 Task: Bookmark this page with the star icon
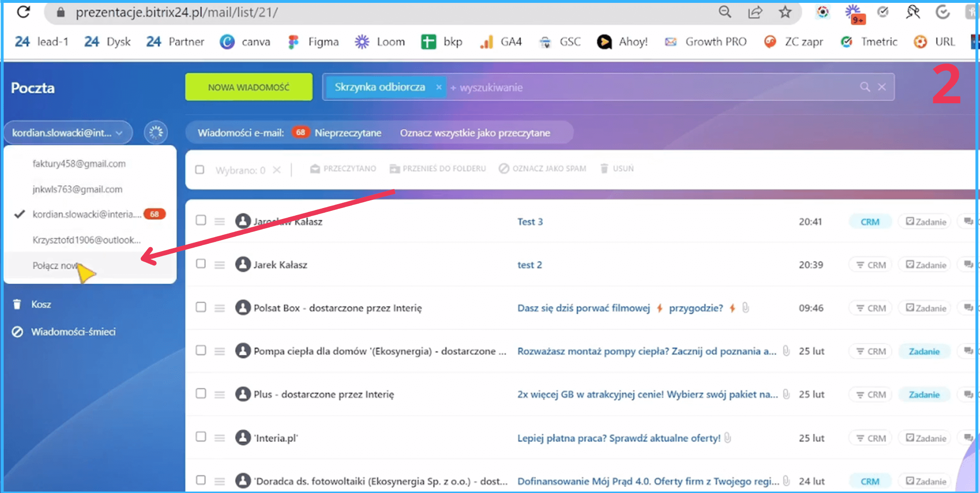coord(785,12)
